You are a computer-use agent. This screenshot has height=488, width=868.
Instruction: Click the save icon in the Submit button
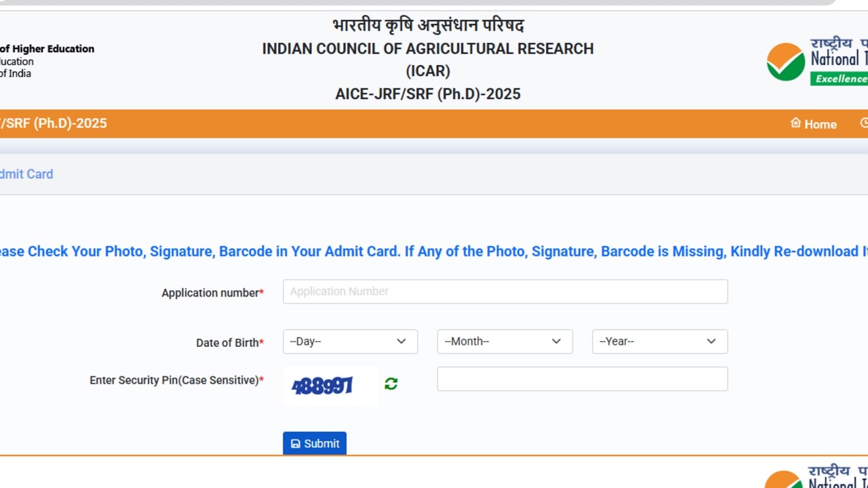pos(296,444)
